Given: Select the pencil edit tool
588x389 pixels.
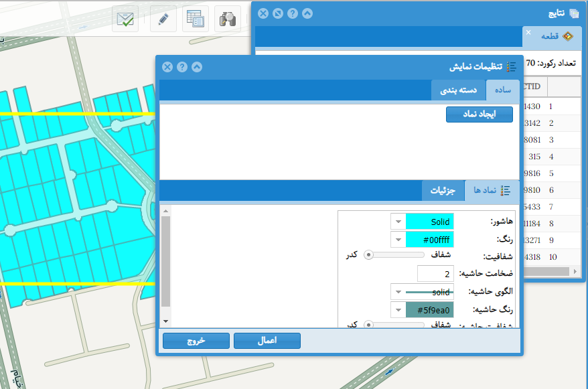Looking at the screenshot, I should point(163,19).
